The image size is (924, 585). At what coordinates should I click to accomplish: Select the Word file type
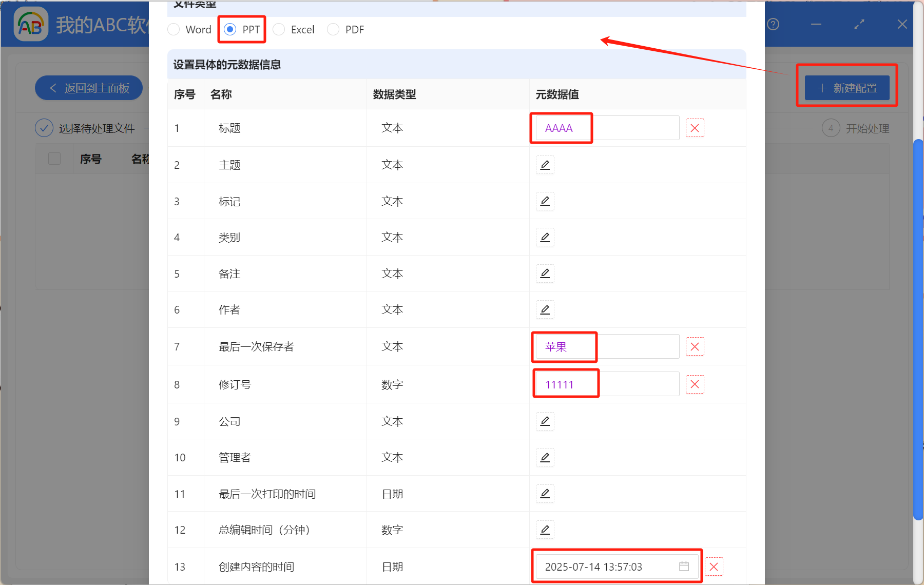[174, 29]
